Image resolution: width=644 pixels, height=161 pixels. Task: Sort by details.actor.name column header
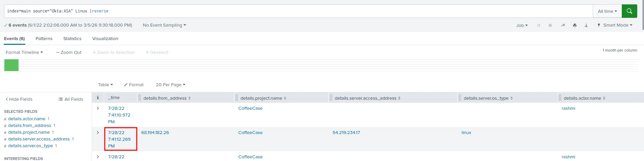585,98
